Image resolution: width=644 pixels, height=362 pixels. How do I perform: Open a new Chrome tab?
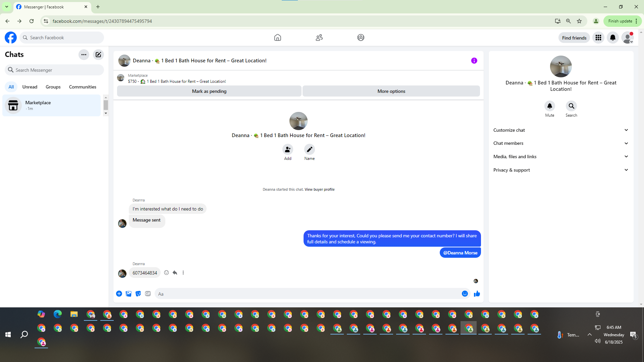(98, 7)
